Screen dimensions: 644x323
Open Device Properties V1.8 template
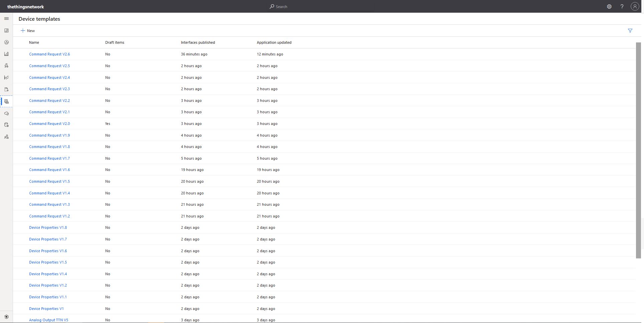(x=48, y=227)
